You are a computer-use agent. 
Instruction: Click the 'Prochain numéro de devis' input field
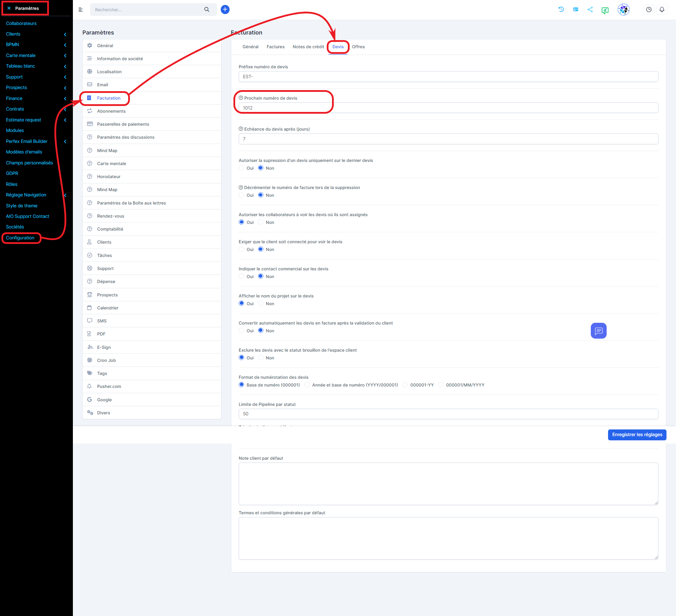click(x=448, y=108)
